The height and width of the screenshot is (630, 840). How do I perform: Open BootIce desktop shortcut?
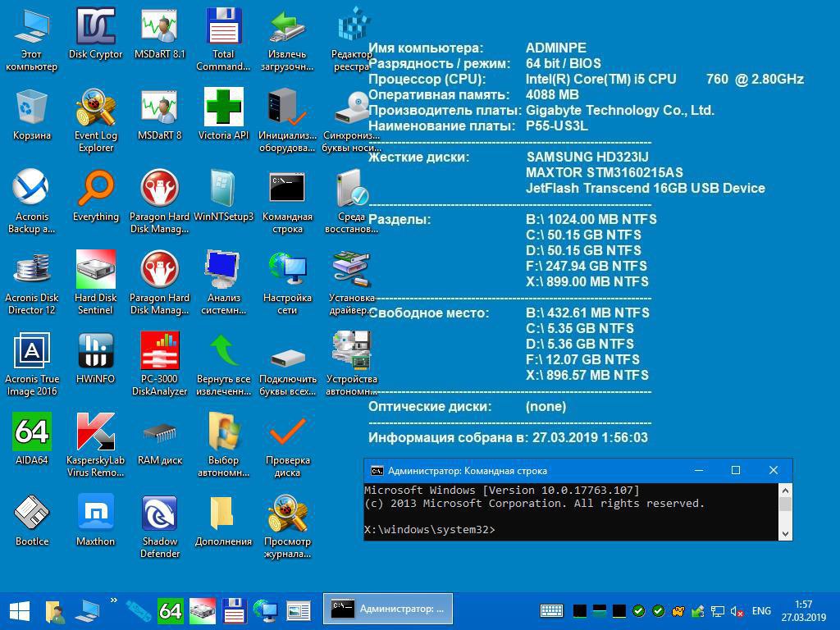[x=32, y=519]
